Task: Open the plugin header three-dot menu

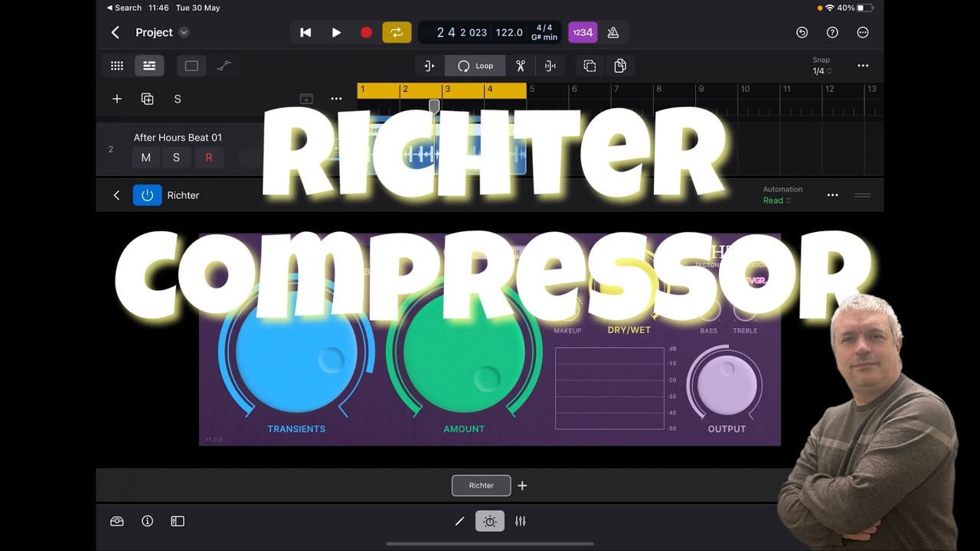Action: pos(832,195)
